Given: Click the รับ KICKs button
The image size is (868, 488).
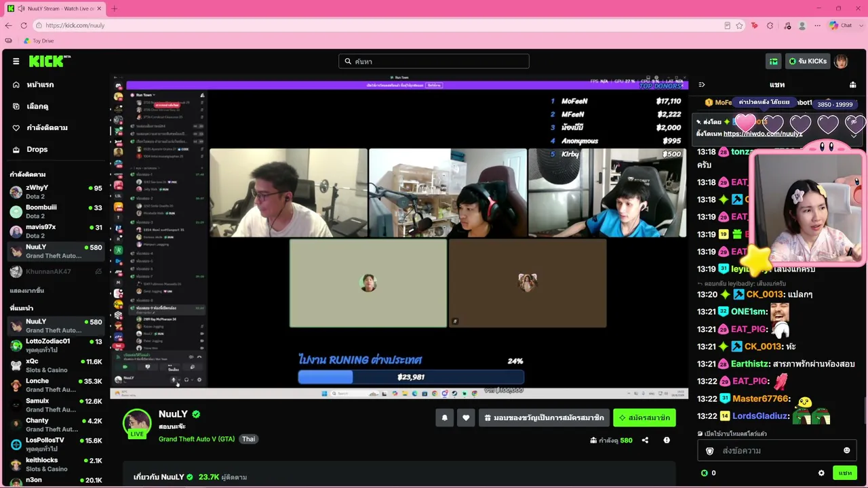Looking at the screenshot, I should click(807, 62).
